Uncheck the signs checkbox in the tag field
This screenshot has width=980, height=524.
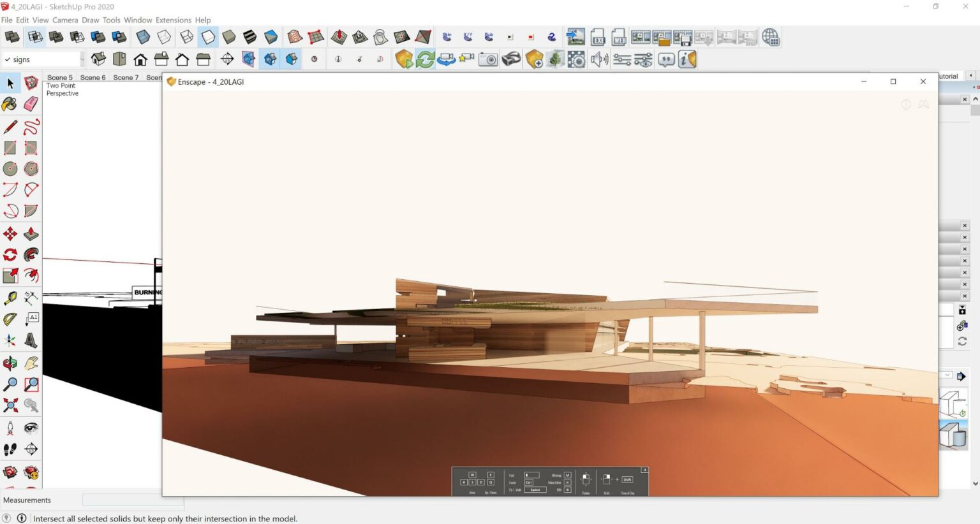tap(8, 59)
